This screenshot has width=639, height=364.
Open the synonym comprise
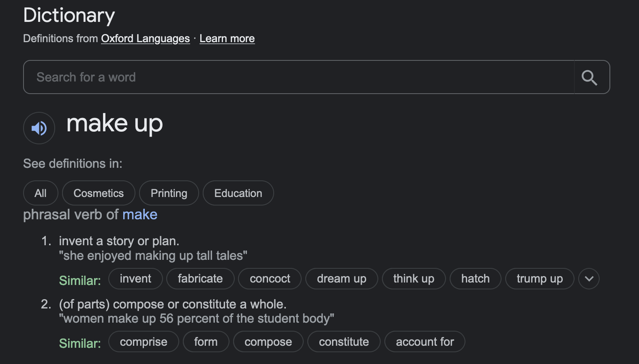pyautogui.click(x=144, y=342)
